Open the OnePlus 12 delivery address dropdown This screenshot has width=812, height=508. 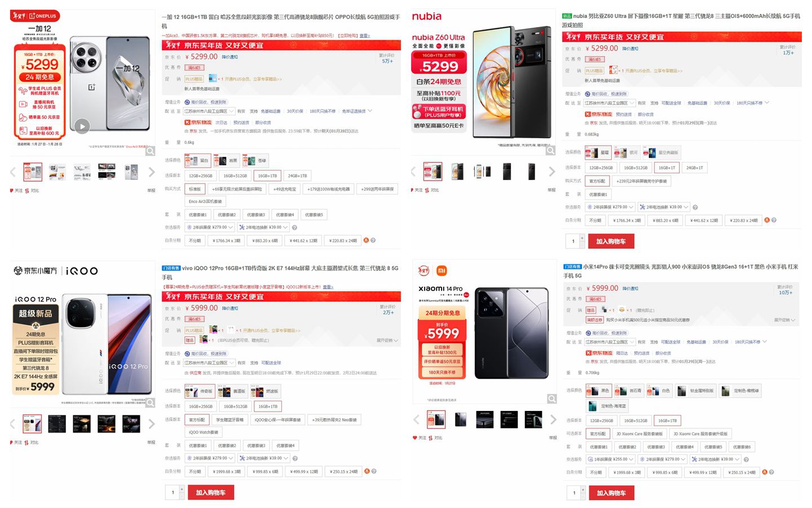tap(209, 111)
